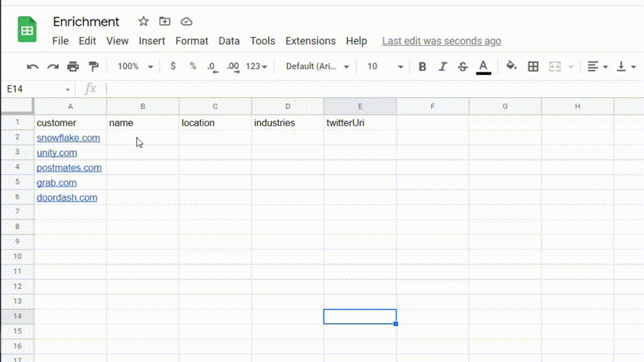
Task: Select column F header
Action: [x=433, y=107]
